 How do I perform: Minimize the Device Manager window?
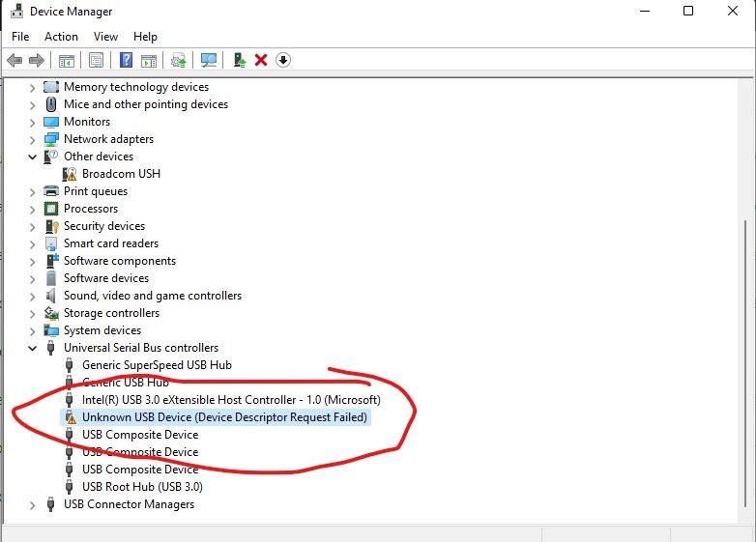click(x=645, y=11)
